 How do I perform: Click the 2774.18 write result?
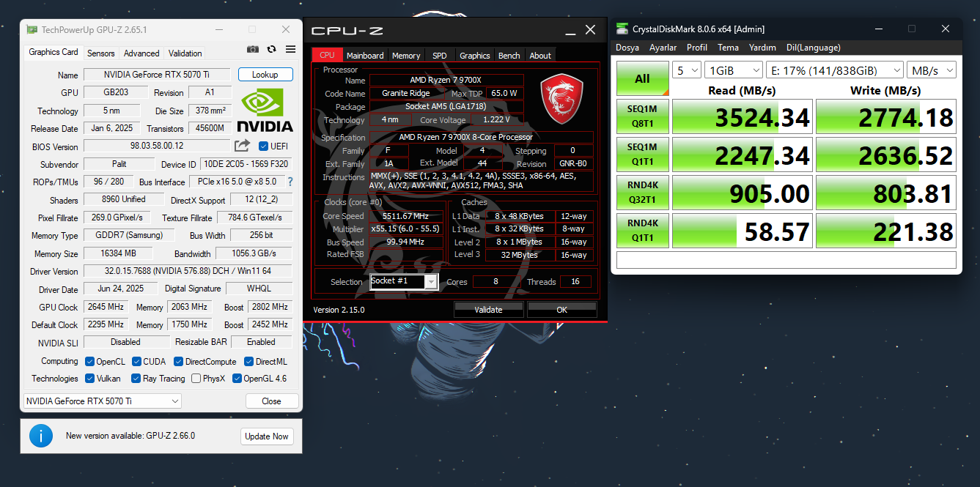[886, 117]
